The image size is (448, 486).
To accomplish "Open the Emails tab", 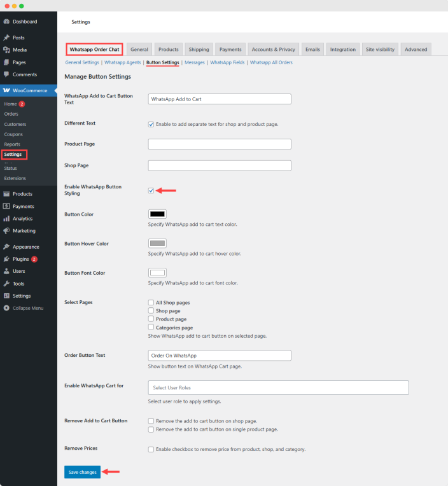I will [x=312, y=49].
